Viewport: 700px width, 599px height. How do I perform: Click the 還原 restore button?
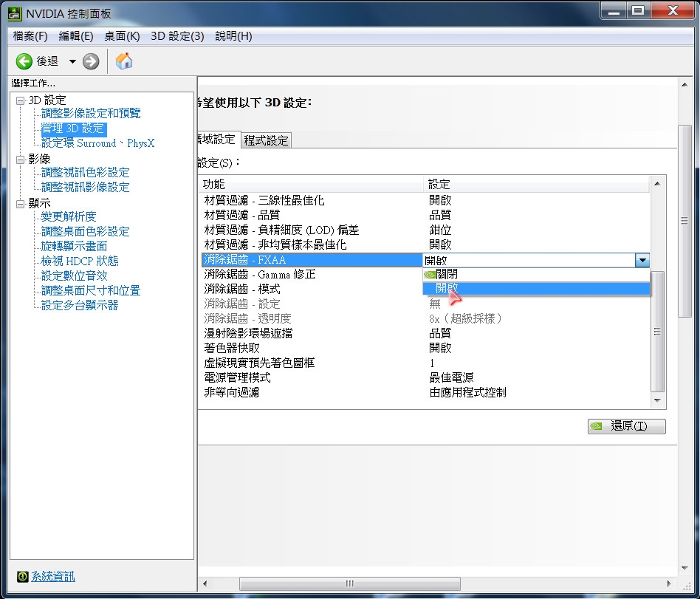(x=626, y=426)
